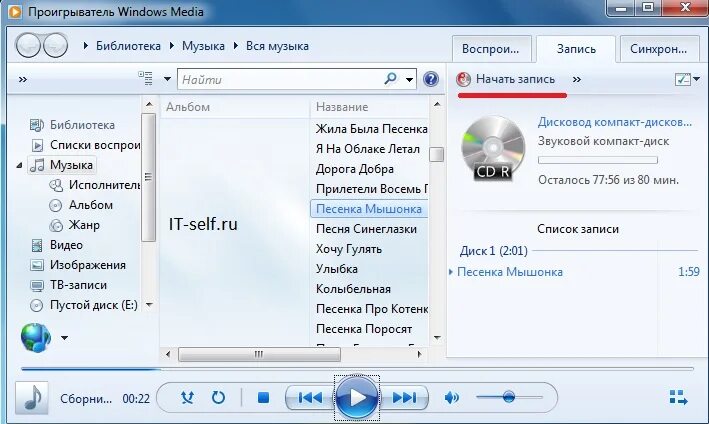This screenshot has width=709, height=424.
Task: Skip to the next track
Action: [404, 398]
